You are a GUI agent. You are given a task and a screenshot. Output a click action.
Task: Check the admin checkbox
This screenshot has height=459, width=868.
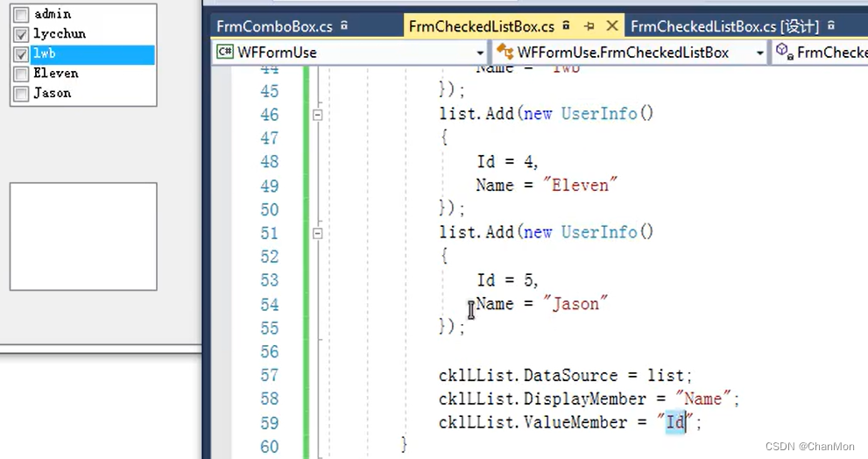(21, 14)
